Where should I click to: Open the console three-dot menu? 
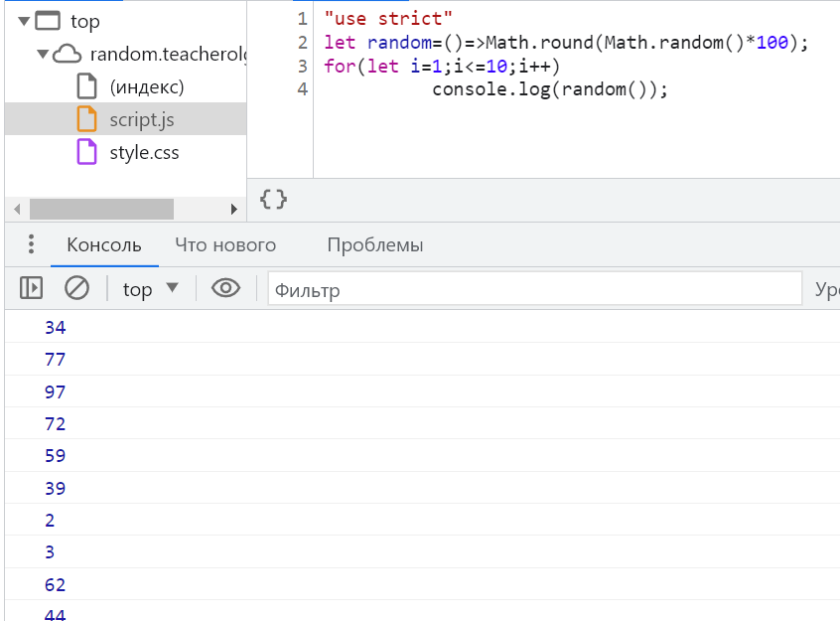(31, 244)
